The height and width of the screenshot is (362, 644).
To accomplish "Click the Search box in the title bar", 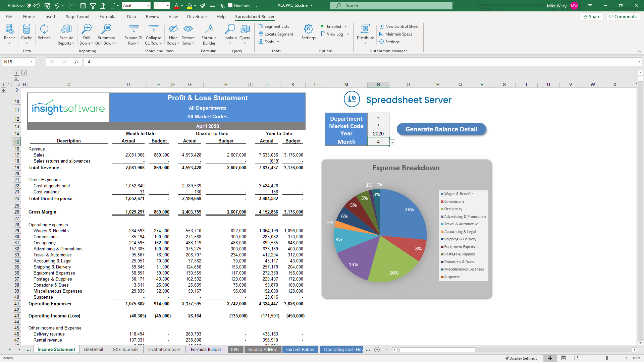I will pyautogui.click(x=391, y=6).
